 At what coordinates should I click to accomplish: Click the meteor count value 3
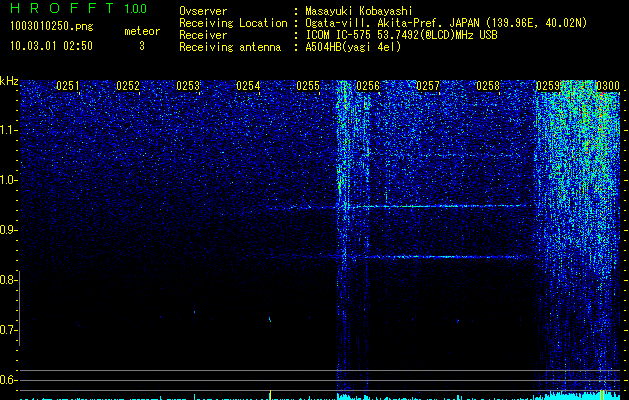[x=142, y=46]
